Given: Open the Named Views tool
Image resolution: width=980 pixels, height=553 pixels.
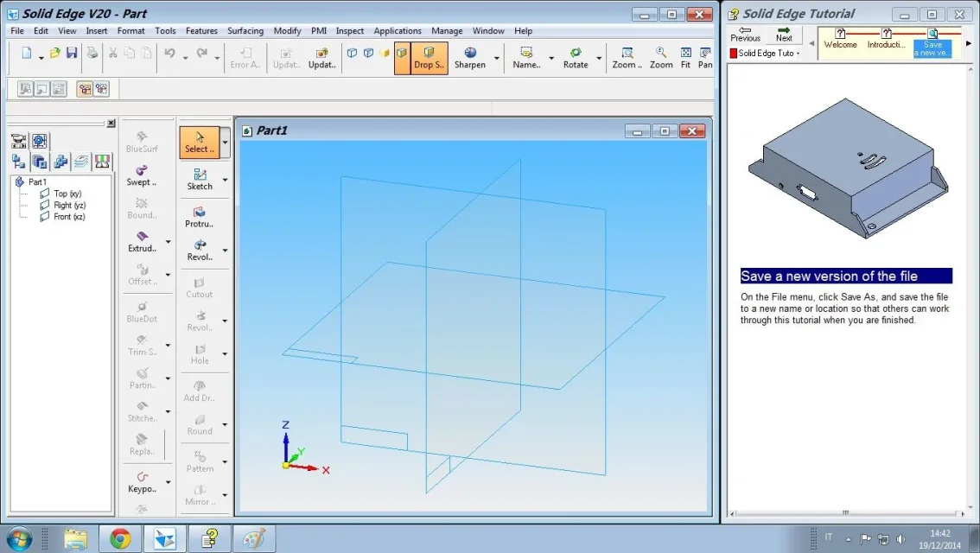Looking at the screenshot, I should [526, 58].
